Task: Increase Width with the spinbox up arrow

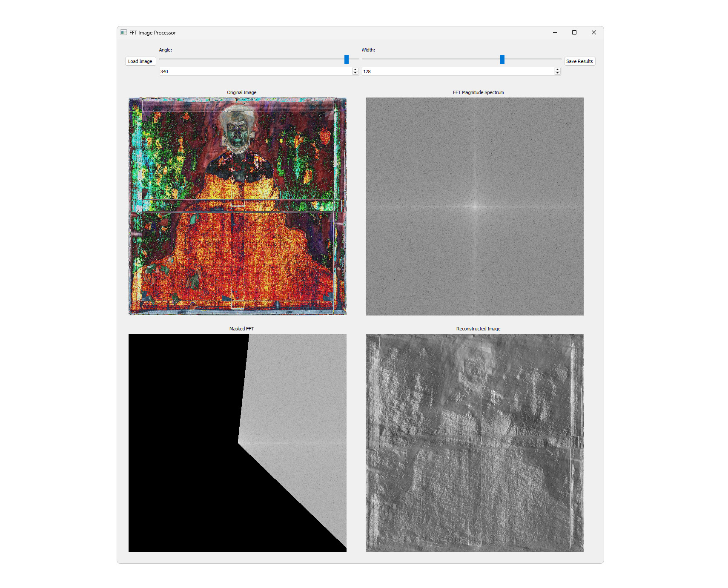Action: click(557, 70)
